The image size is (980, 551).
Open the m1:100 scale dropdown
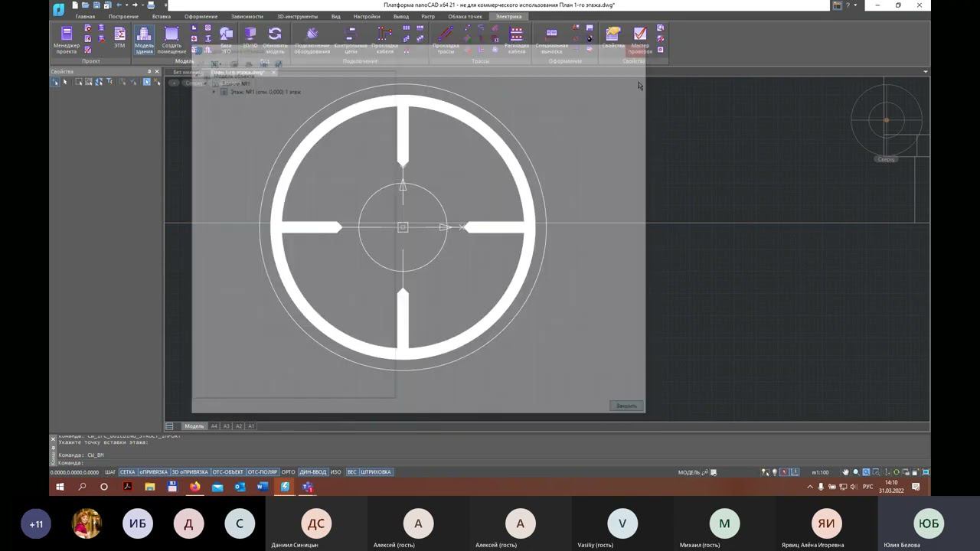click(820, 472)
